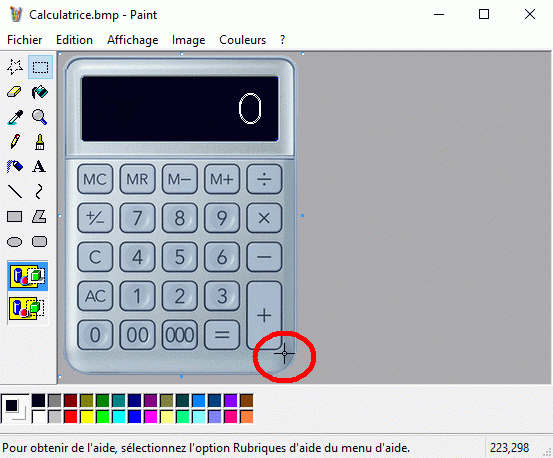
Task: Choose the color picker eyedropper tool
Action: pos(15,117)
